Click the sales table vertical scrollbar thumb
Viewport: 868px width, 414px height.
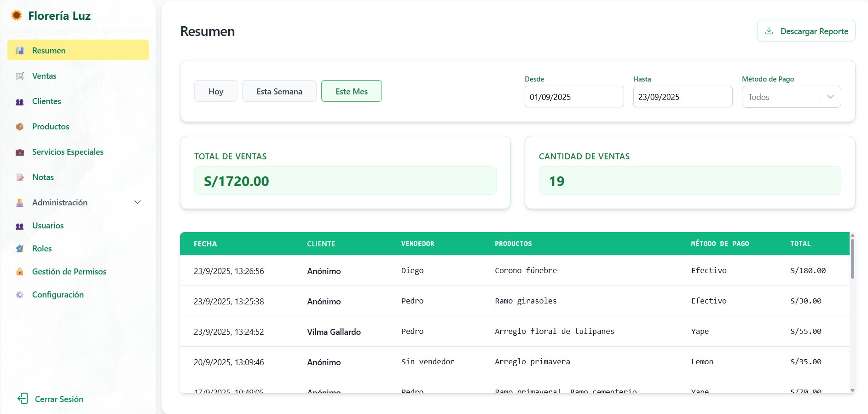tap(852, 258)
